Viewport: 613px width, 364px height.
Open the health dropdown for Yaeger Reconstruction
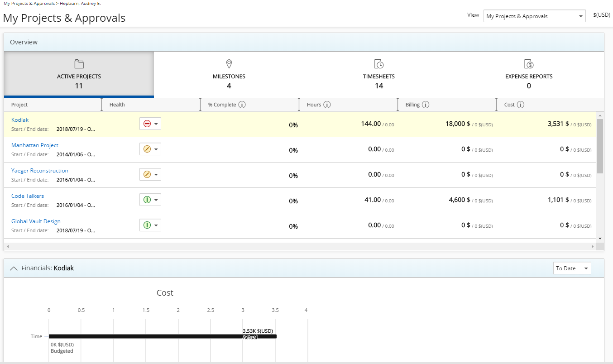156,174
